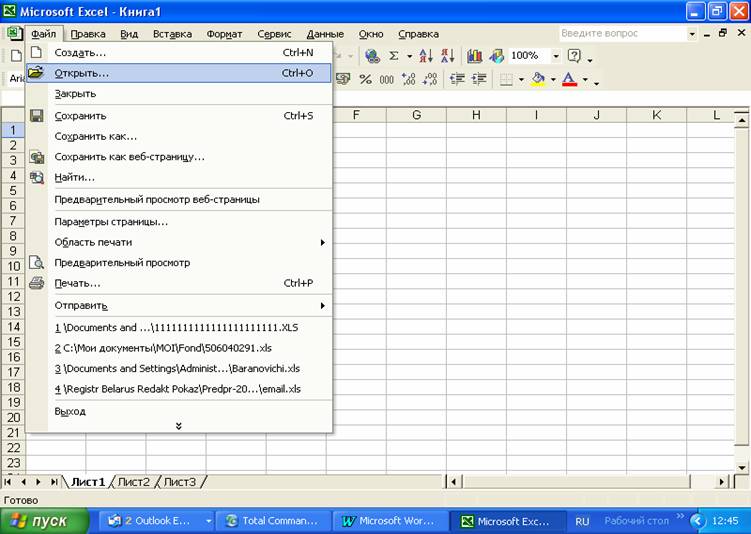
Task: Open the Chart Wizard icon
Action: 475,56
